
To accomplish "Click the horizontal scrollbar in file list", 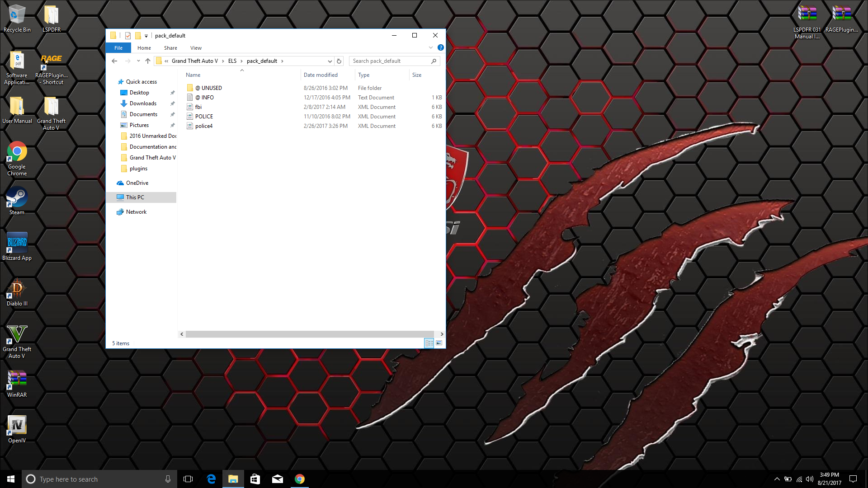I will (310, 334).
